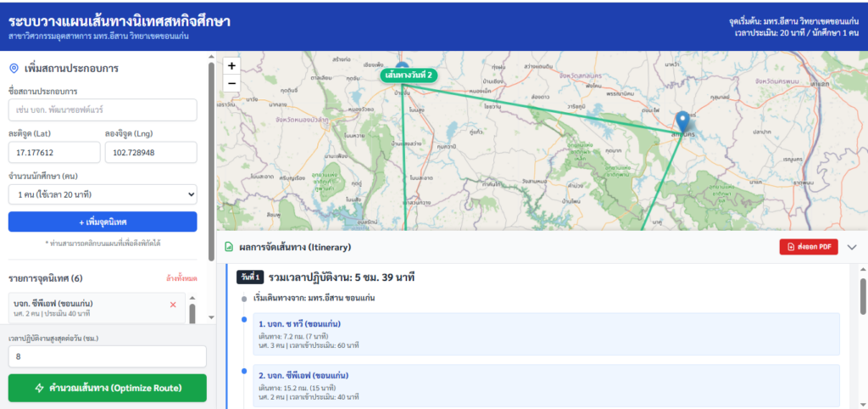Zoom in on the map
Viewport: 868px width, 409px height.
point(231,65)
